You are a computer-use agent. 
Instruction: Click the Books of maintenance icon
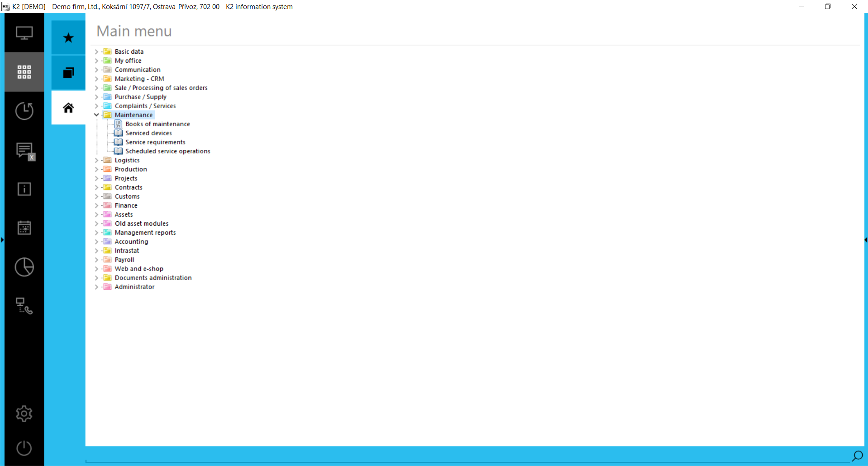(118, 124)
